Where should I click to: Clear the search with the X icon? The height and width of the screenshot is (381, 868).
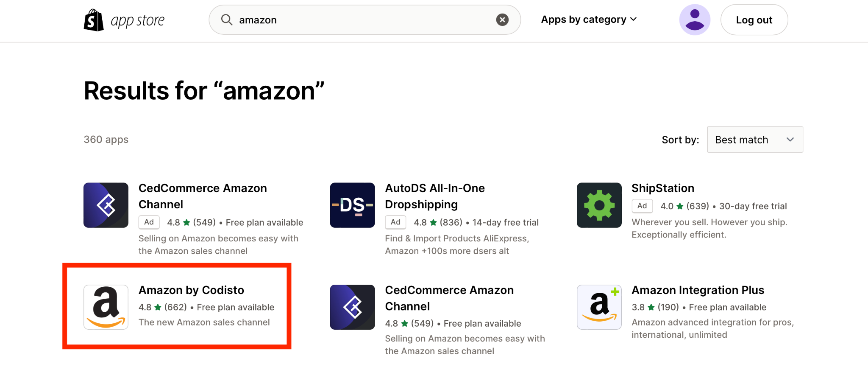tap(502, 20)
